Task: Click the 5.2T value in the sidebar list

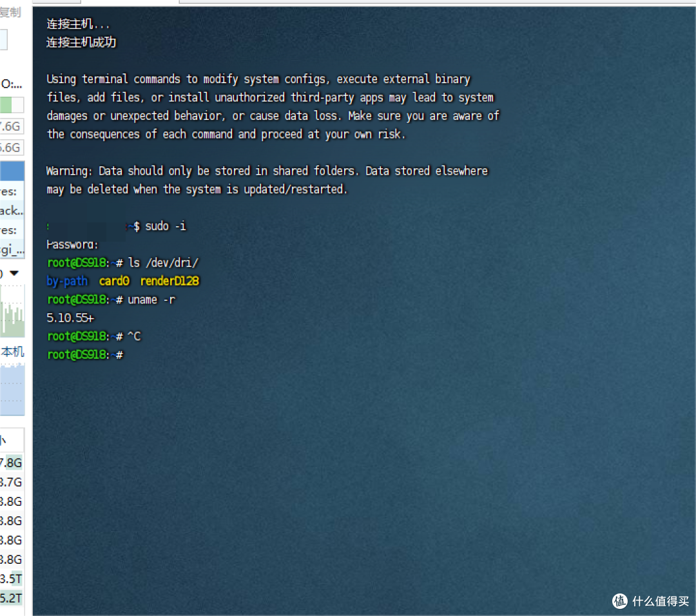Action: 11,598
